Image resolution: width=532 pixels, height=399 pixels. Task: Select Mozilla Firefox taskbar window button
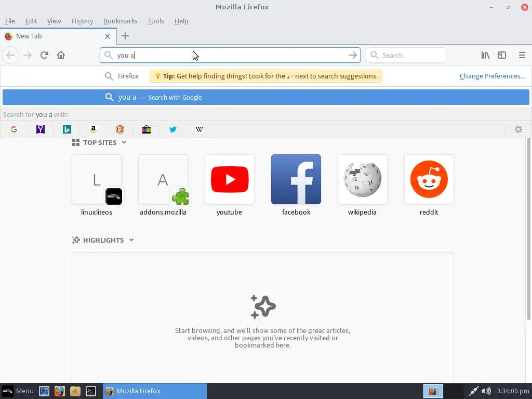click(155, 391)
